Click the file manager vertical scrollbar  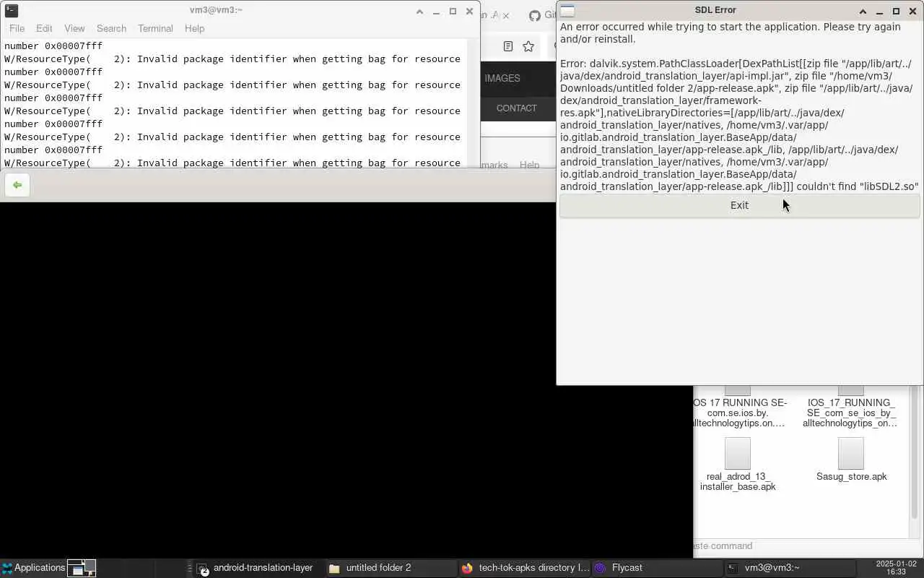point(915,452)
